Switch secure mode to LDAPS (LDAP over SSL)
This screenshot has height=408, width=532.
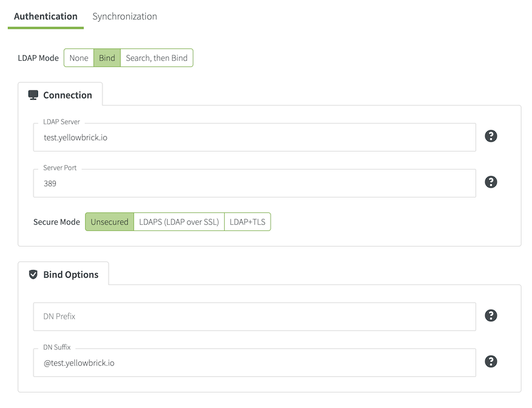point(179,222)
